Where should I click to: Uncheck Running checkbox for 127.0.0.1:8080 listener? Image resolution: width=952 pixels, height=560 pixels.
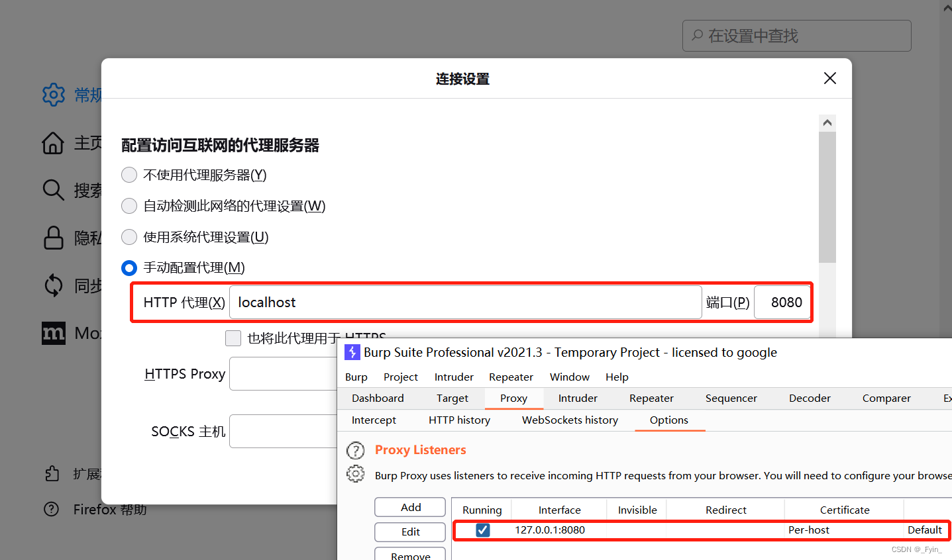[x=483, y=530]
